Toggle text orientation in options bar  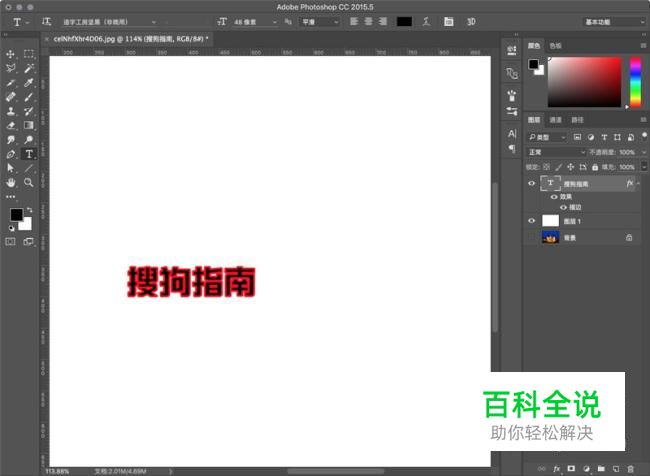[x=46, y=22]
